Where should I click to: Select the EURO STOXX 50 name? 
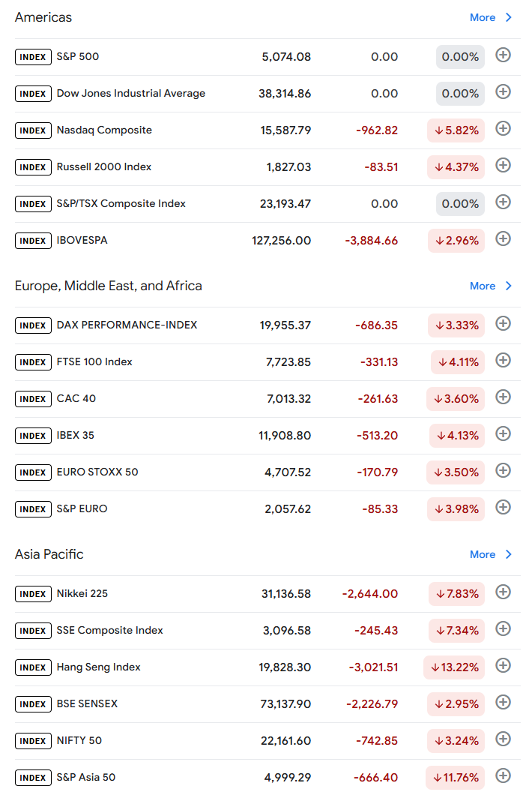pyautogui.click(x=97, y=472)
